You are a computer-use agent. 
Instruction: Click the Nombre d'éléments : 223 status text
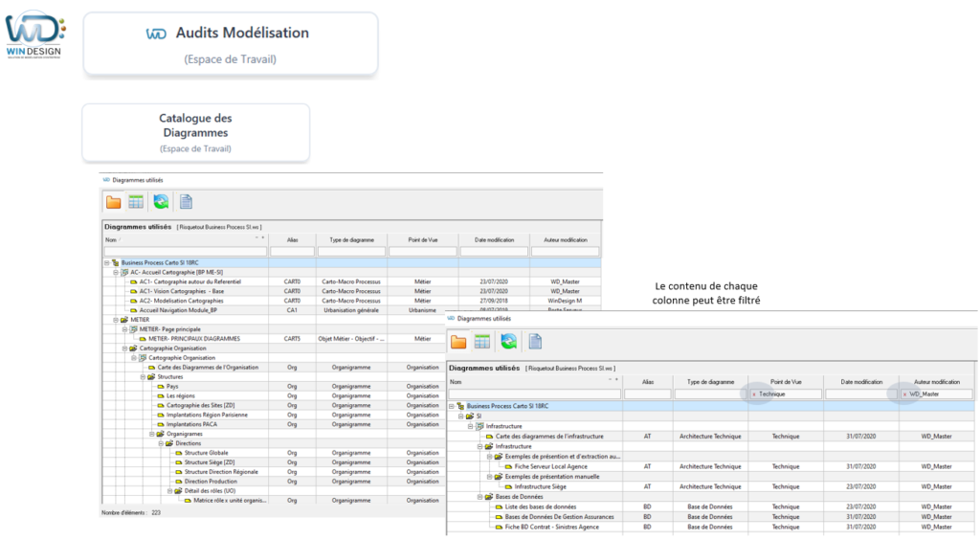130,513
